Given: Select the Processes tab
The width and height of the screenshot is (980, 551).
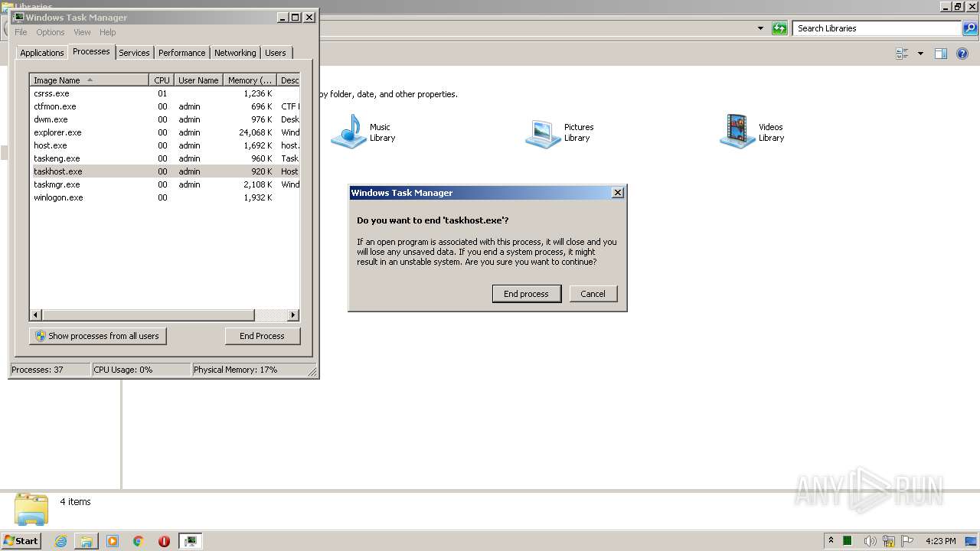Looking at the screenshot, I should [x=91, y=51].
